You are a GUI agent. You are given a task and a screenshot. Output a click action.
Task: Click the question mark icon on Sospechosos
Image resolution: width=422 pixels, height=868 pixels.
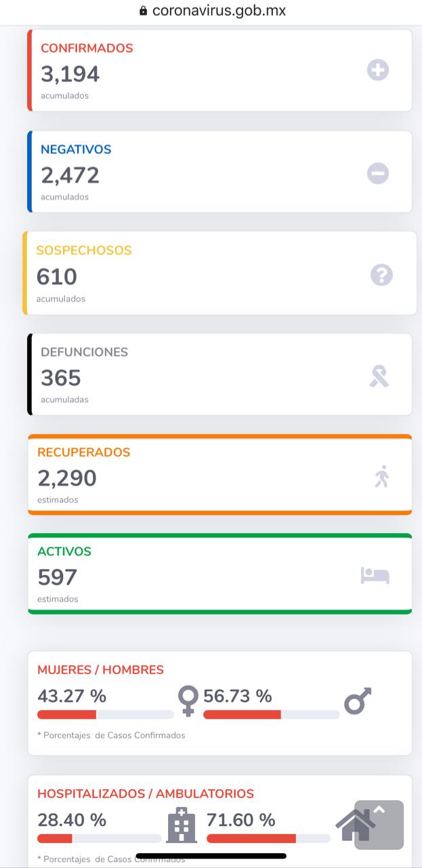click(381, 275)
